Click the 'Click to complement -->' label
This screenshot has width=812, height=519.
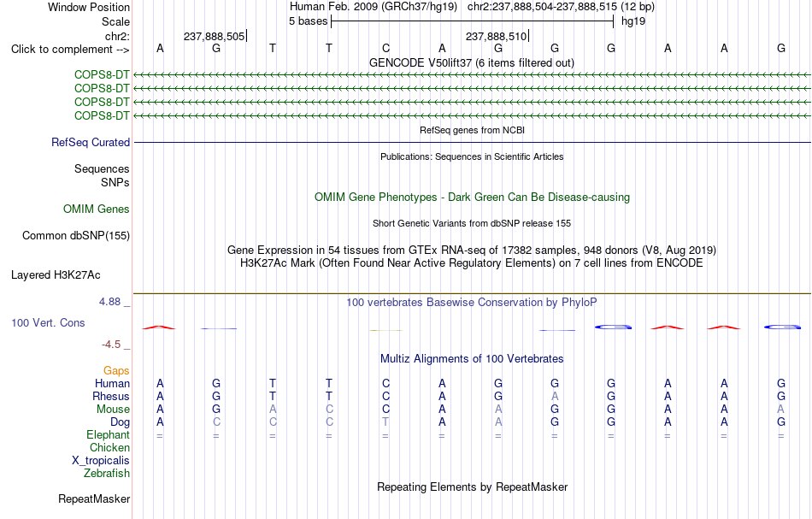click(x=70, y=50)
